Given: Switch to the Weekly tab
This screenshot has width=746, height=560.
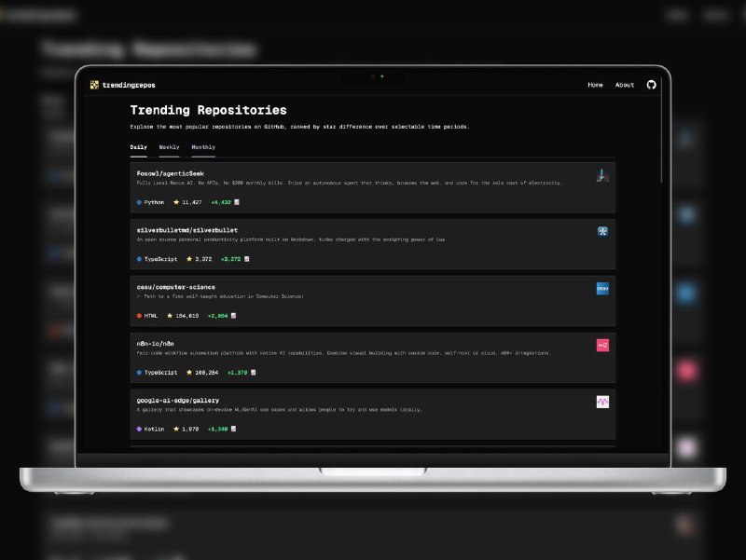Looking at the screenshot, I should 168,146.
